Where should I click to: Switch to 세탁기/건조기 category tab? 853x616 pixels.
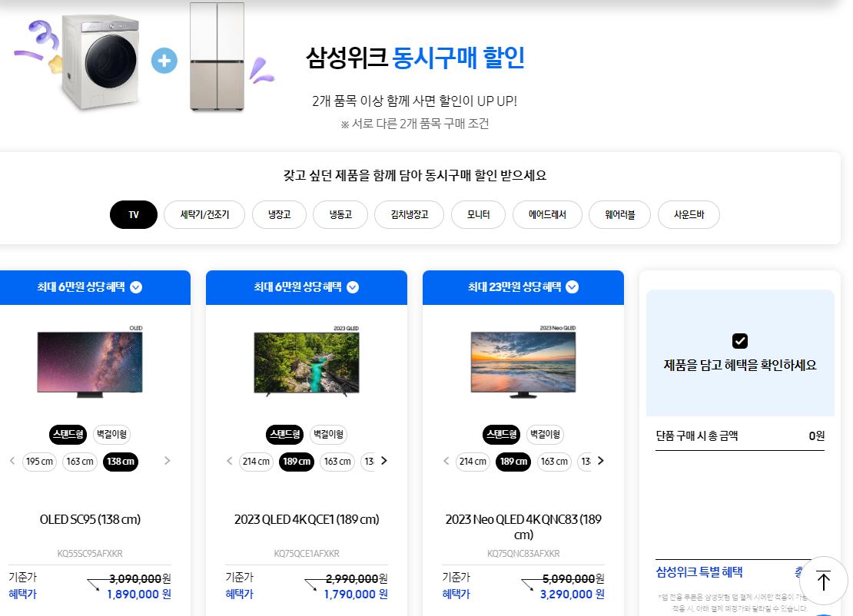(x=204, y=215)
